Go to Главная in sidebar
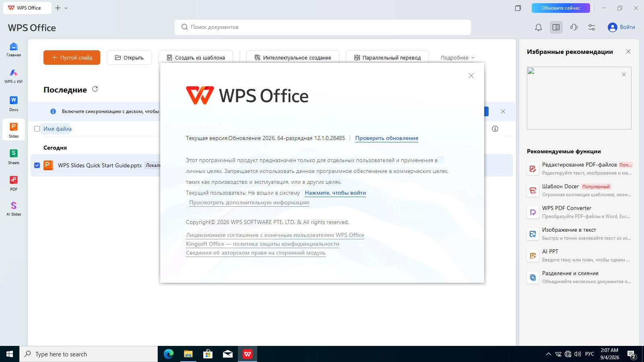 coord(14,49)
